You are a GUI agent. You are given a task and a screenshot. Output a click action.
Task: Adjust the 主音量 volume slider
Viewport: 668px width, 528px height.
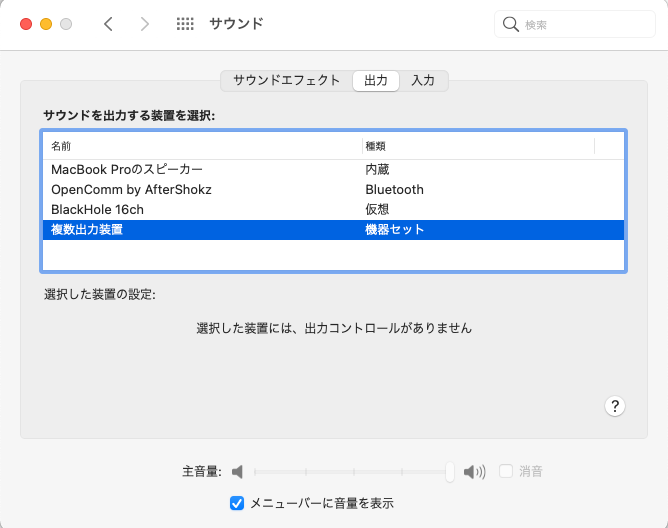coord(352,472)
